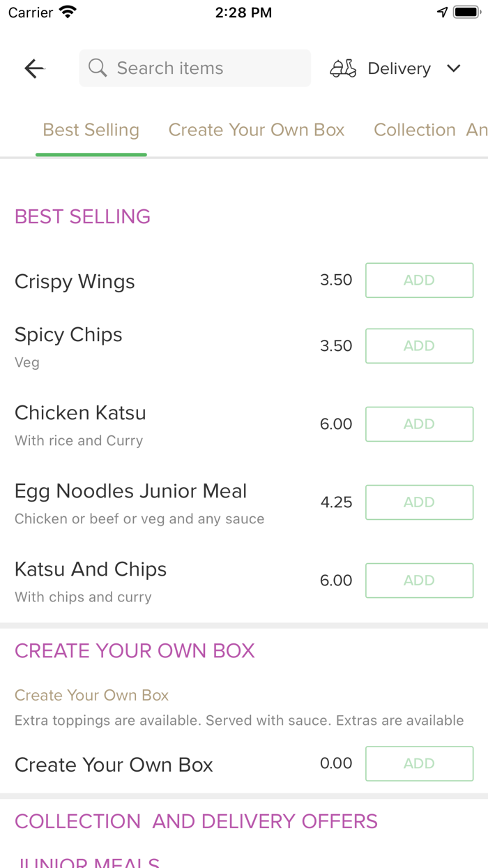Switch to the Create Your Own Box tab
488x868 pixels.
pos(257,130)
